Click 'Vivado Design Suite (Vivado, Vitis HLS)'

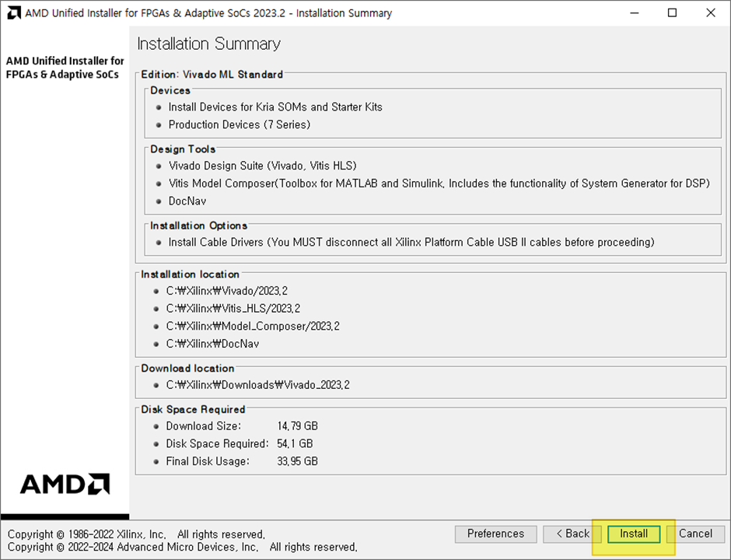click(263, 166)
